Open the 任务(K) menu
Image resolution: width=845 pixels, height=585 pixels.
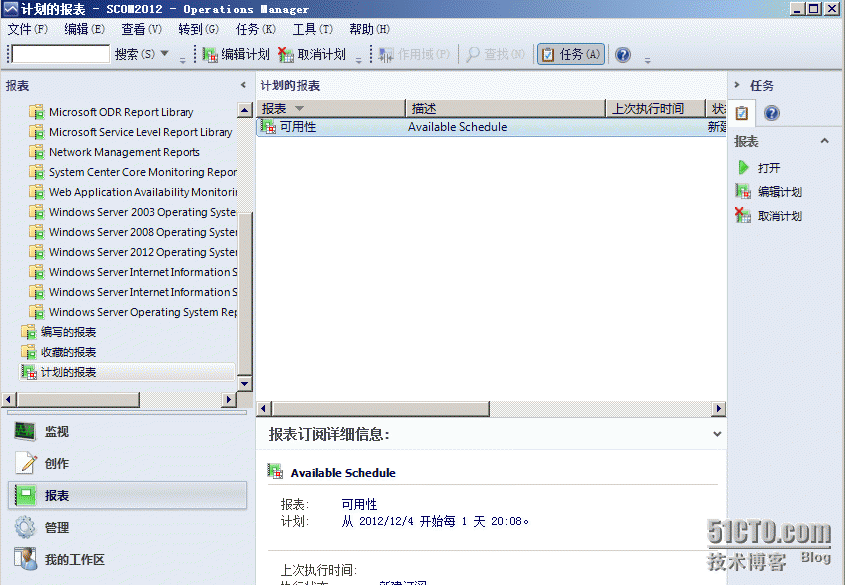(x=255, y=29)
